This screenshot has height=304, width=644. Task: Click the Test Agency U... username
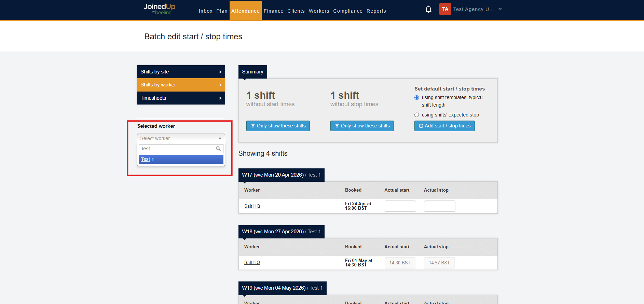click(x=474, y=9)
